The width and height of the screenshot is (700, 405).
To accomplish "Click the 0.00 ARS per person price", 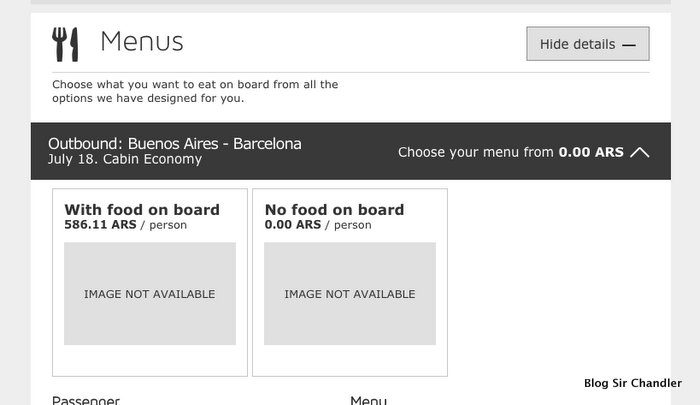I will [x=318, y=225].
